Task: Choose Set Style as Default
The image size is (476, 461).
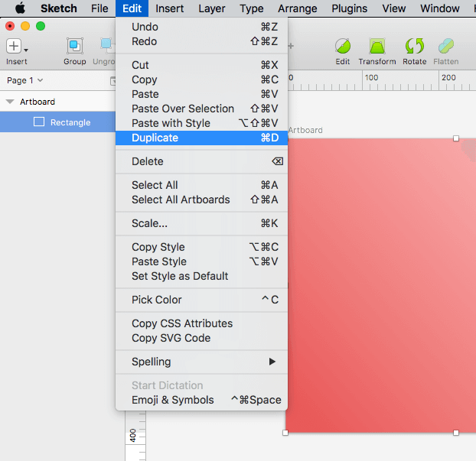Action: pyautogui.click(x=201, y=276)
